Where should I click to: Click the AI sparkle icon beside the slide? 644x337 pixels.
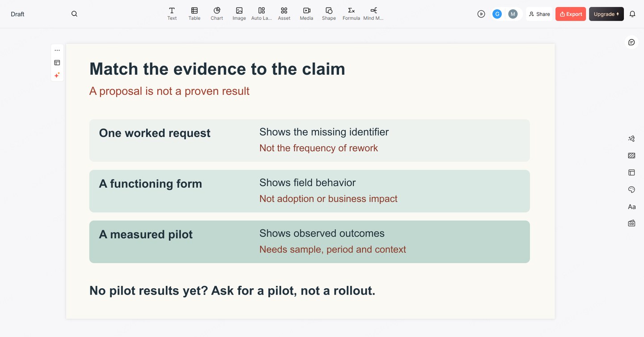click(57, 75)
